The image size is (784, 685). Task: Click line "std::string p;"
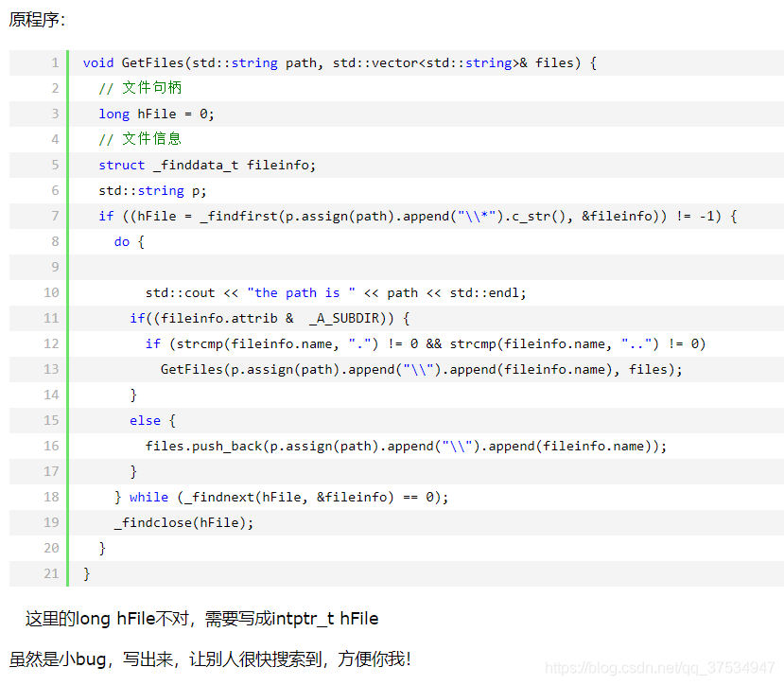click(x=152, y=190)
